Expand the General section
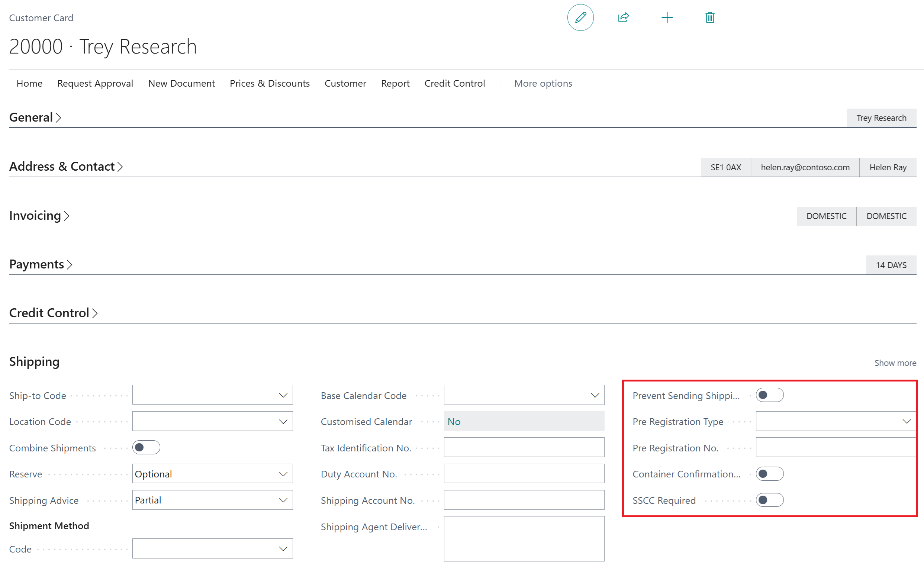 click(x=35, y=117)
